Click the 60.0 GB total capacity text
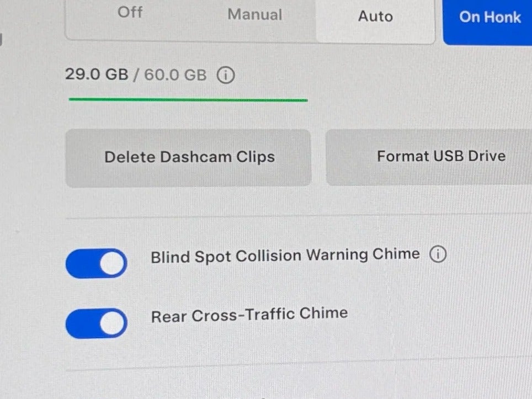This screenshot has width=532, height=399. pyautogui.click(x=175, y=75)
